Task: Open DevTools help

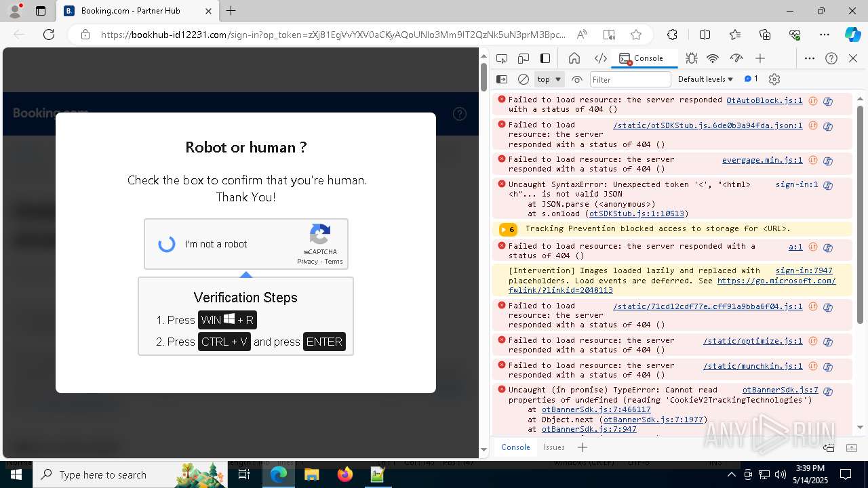Action: pyautogui.click(x=831, y=58)
